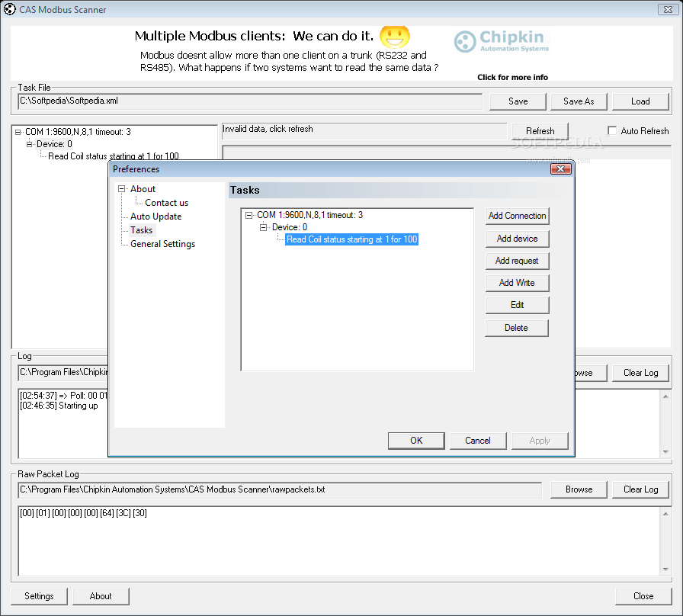Open Contact us in Preferences sidebar
This screenshot has height=616, width=683.
pos(167,202)
